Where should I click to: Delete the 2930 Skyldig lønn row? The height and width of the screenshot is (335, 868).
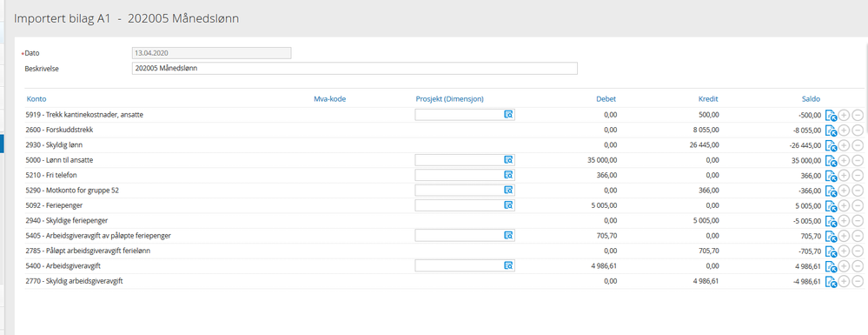point(857,145)
